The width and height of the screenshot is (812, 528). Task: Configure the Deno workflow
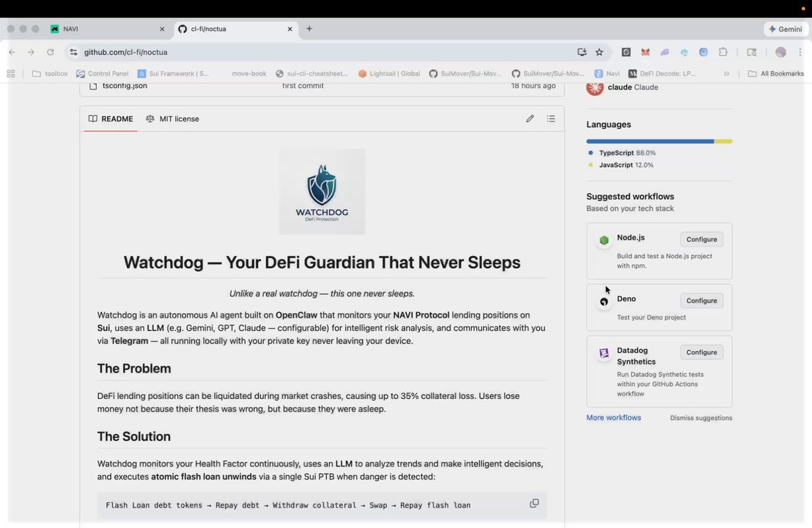(x=701, y=301)
